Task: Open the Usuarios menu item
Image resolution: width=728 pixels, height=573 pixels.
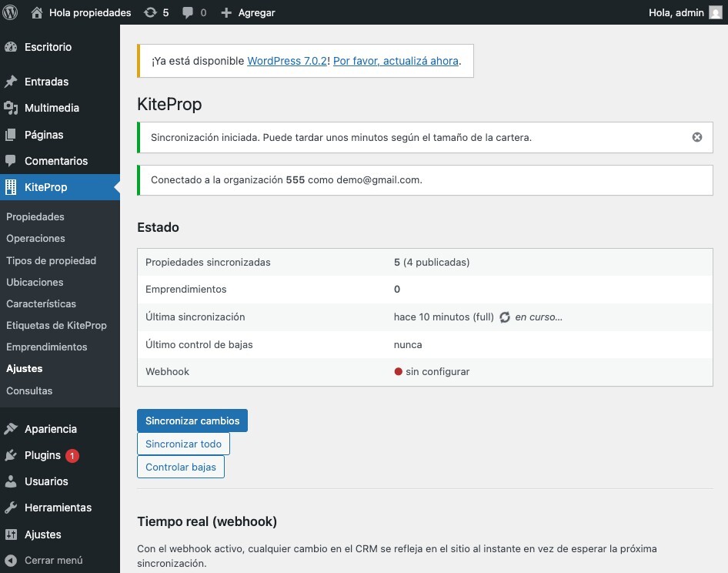Action: click(x=60, y=481)
